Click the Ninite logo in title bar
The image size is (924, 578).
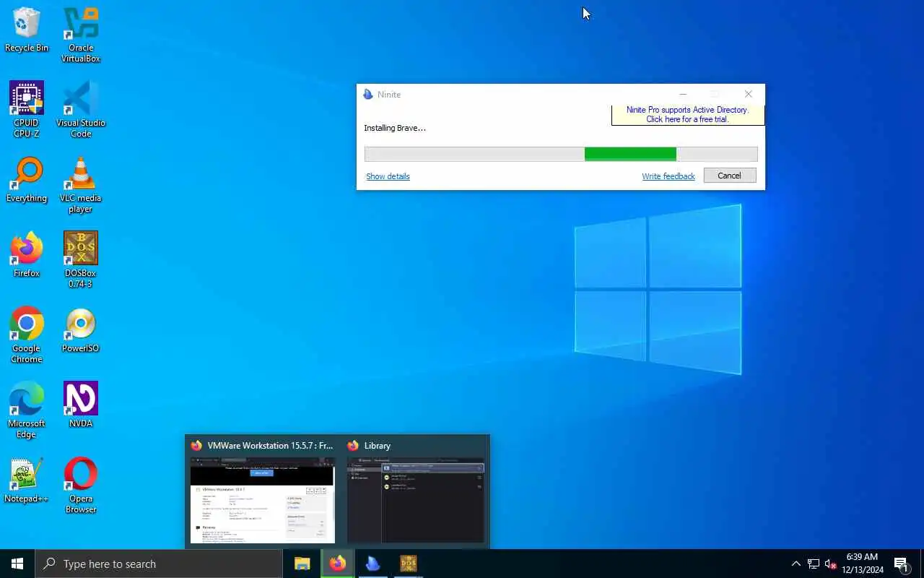click(368, 95)
